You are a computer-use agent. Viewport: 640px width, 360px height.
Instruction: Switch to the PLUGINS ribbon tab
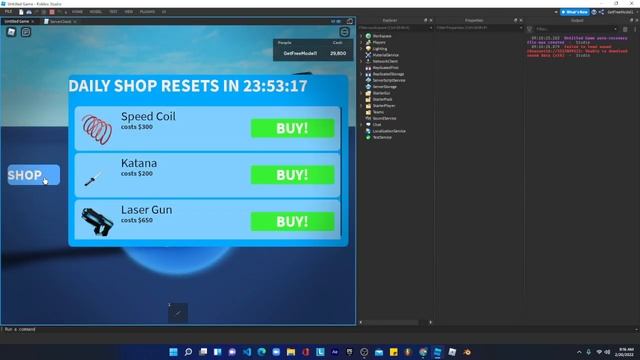tap(147, 12)
